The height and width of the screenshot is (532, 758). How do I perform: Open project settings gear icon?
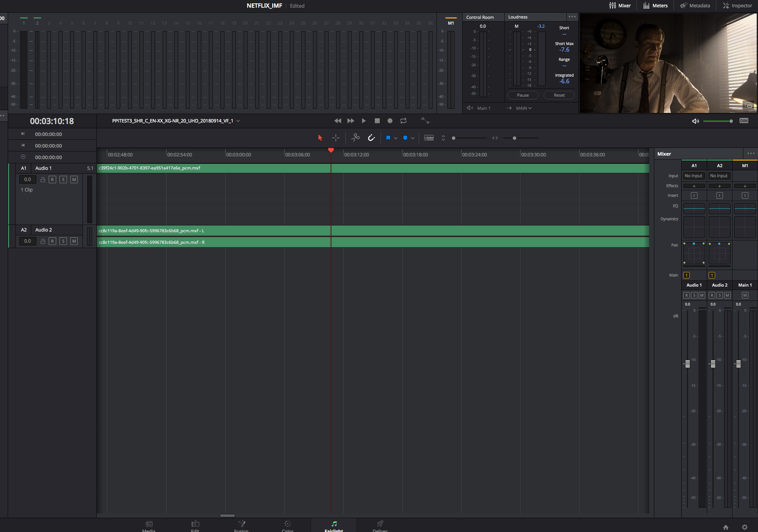(x=745, y=527)
